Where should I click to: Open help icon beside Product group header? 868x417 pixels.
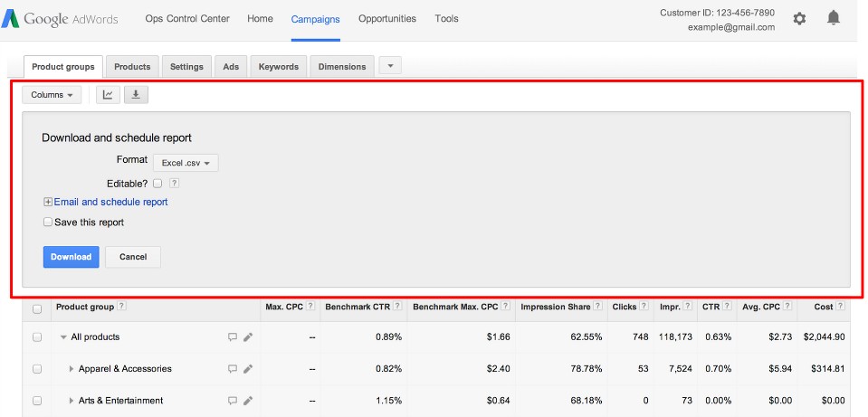click(122, 306)
